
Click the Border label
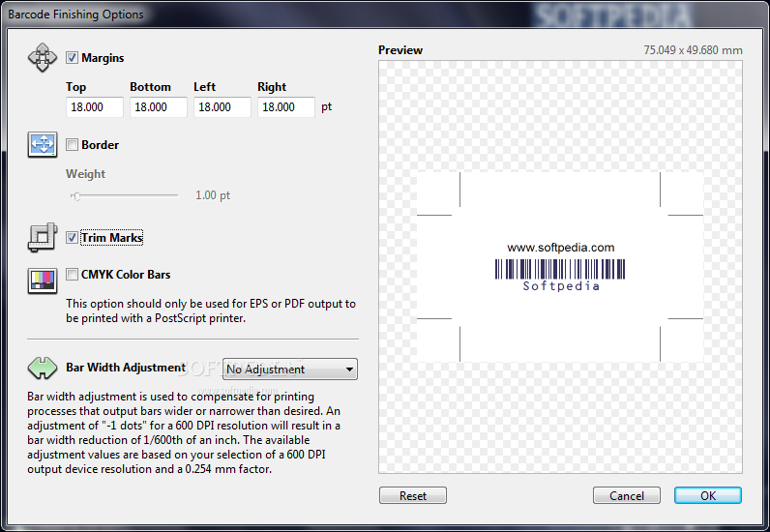click(x=101, y=145)
